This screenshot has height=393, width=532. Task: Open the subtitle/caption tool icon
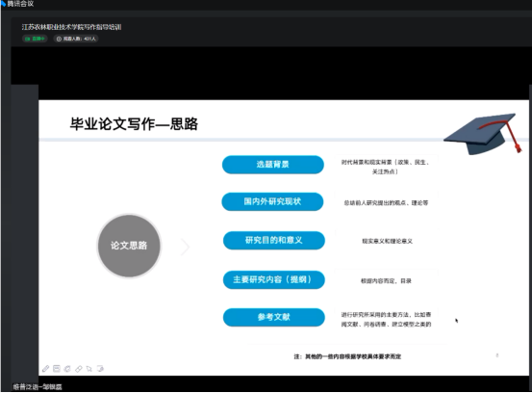click(x=57, y=368)
